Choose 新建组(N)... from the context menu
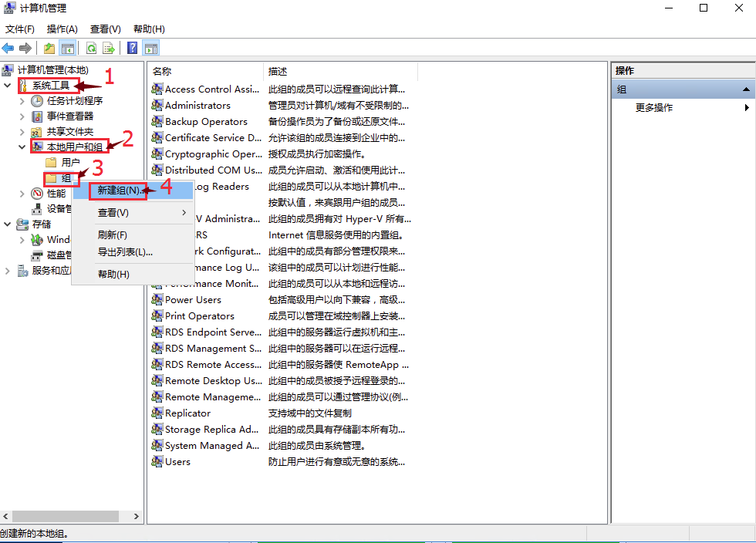 (118, 190)
